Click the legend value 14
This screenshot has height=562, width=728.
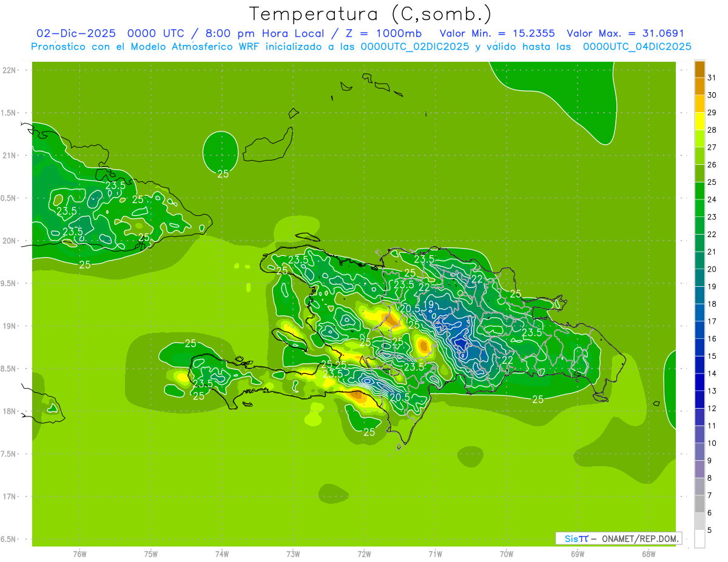pos(712,373)
